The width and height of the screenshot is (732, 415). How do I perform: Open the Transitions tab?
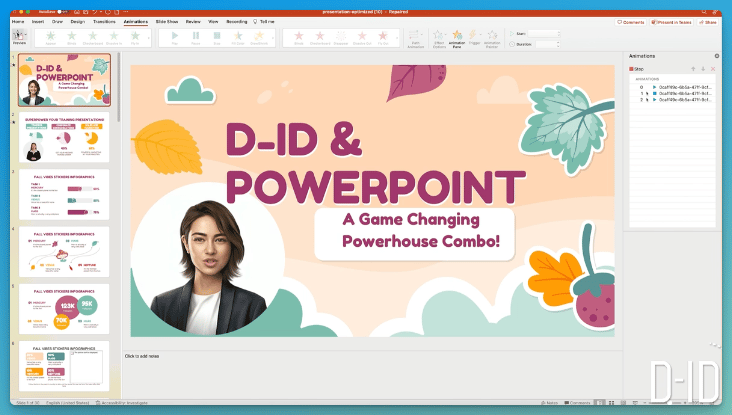point(105,21)
